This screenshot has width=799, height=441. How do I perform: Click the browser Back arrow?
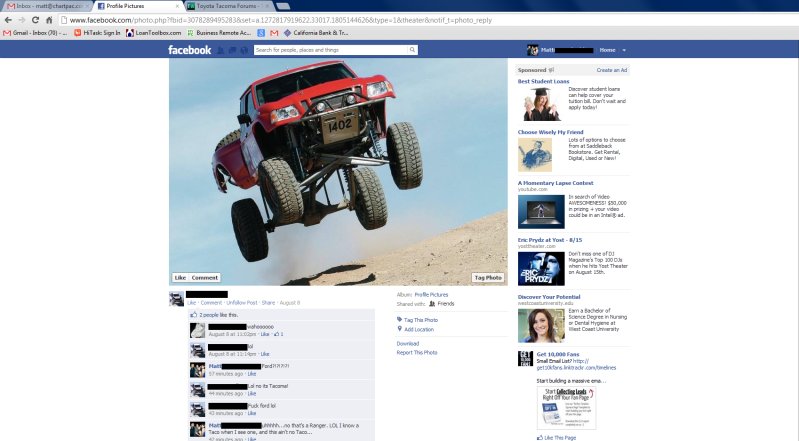[8, 20]
